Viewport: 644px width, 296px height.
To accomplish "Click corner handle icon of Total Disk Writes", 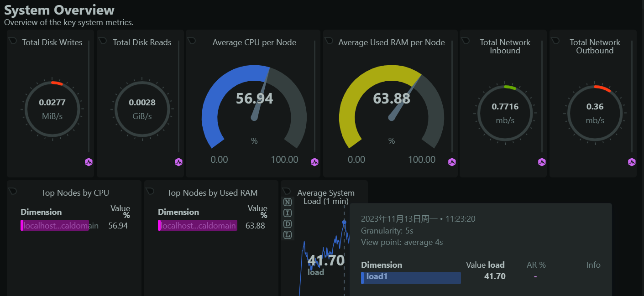I will (x=13, y=40).
